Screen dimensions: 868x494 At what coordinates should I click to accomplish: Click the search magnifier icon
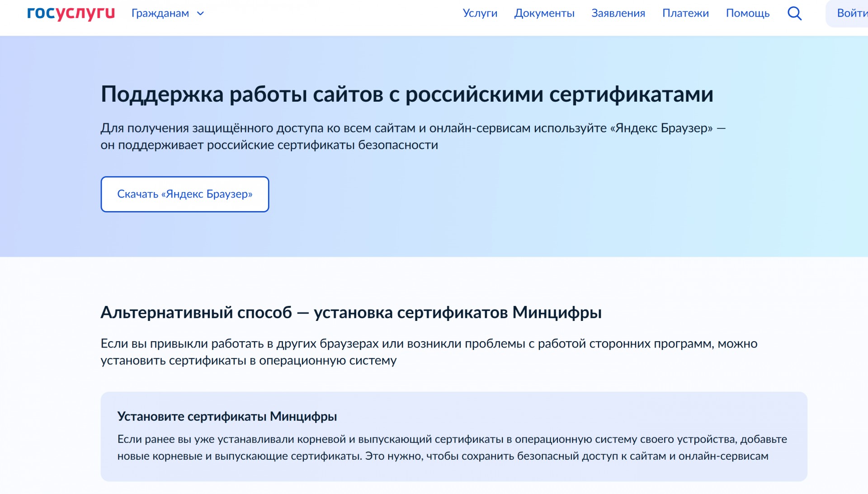tap(794, 13)
